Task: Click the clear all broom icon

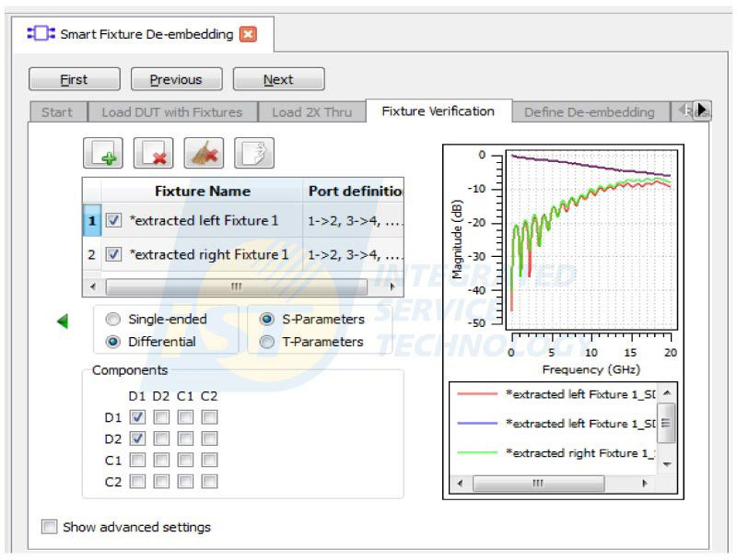Action: [x=204, y=153]
